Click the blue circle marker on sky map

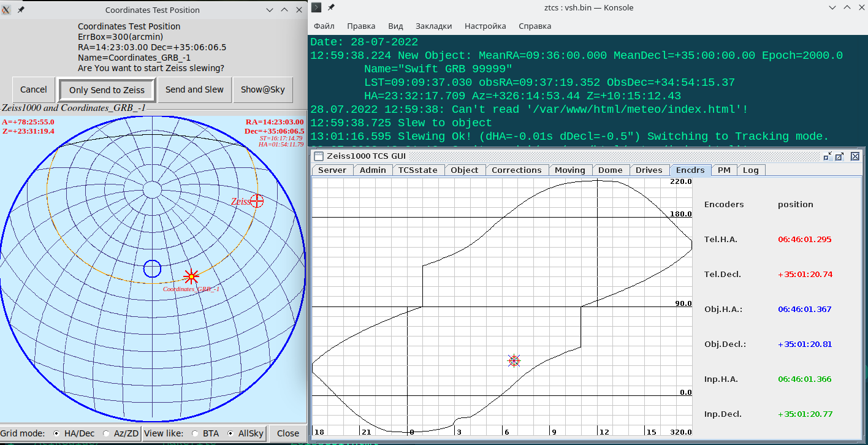(x=152, y=268)
